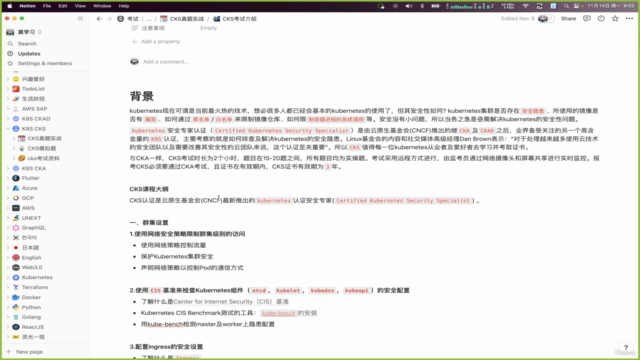This screenshot has width=640, height=360.
Task: Open the kube-bench link
Action: tap(278, 313)
